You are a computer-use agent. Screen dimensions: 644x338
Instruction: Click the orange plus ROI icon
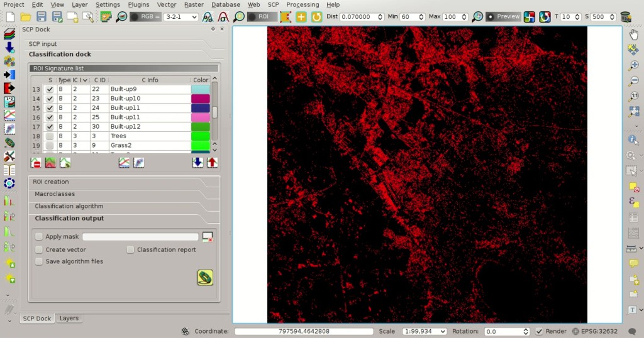click(301, 17)
